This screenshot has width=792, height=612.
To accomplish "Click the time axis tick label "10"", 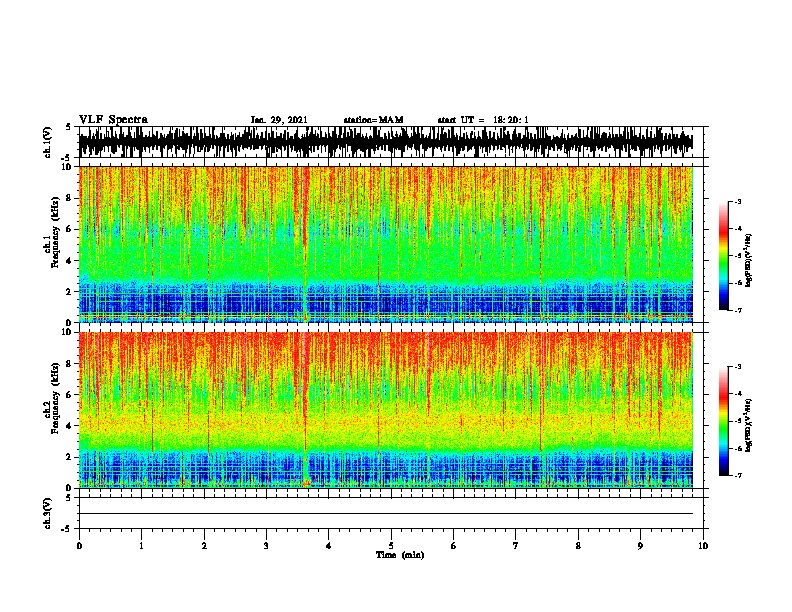I will coord(703,546).
